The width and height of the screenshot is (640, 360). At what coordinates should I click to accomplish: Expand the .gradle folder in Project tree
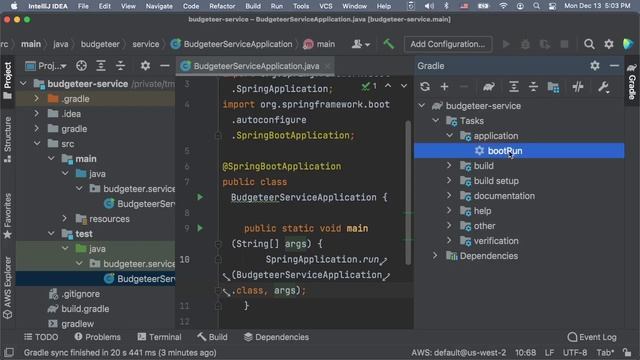[37, 99]
